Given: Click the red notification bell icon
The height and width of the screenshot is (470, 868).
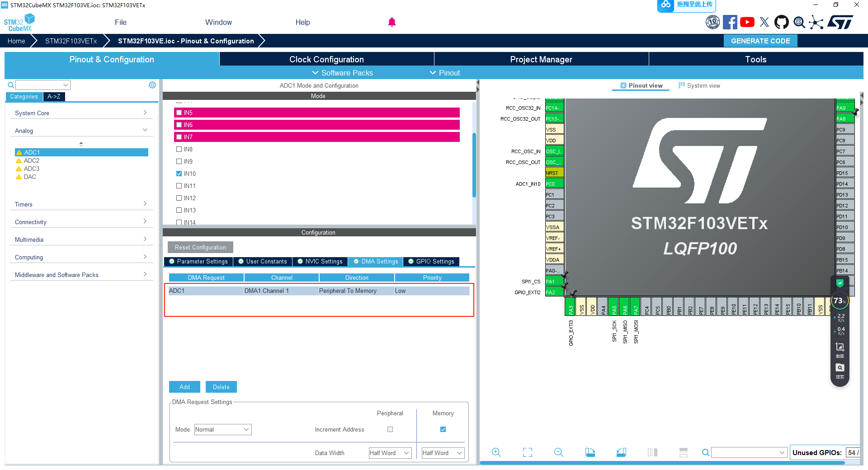Looking at the screenshot, I should [x=392, y=22].
